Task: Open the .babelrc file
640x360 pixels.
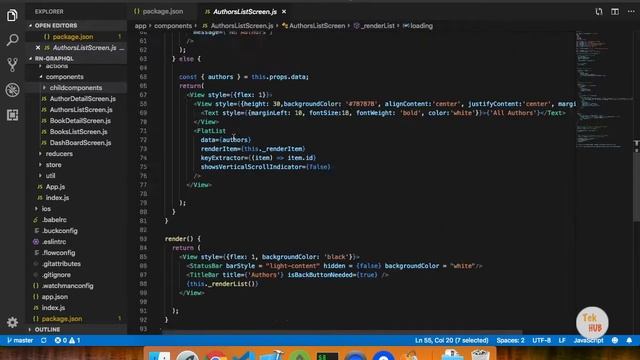Action: (54, 220)
